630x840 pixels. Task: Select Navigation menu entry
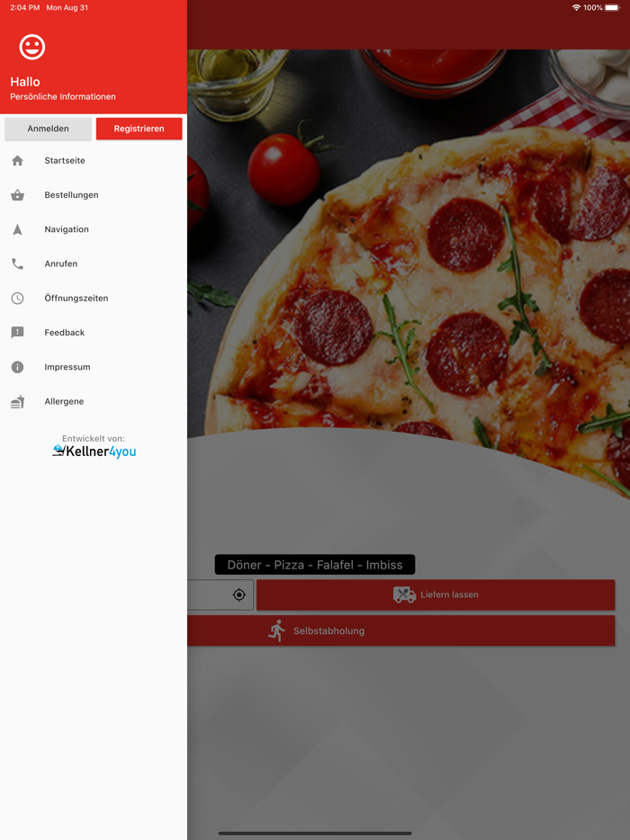(x=94, y=229)
